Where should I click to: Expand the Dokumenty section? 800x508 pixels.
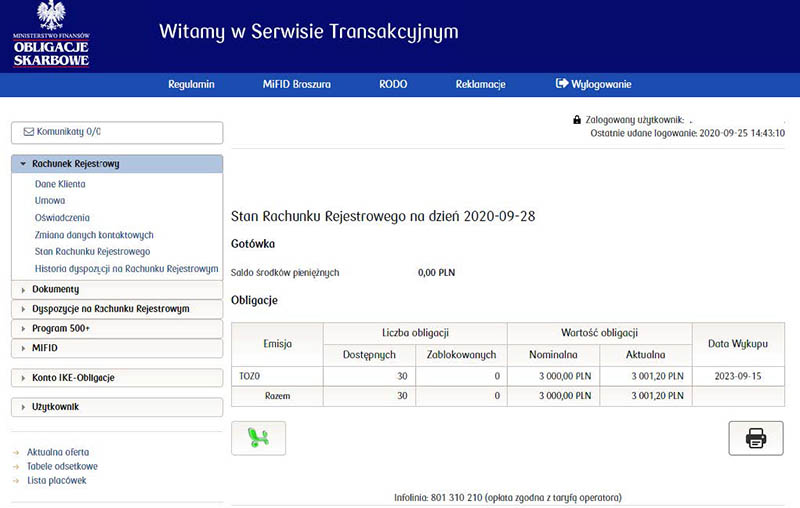tap(116, 290)
